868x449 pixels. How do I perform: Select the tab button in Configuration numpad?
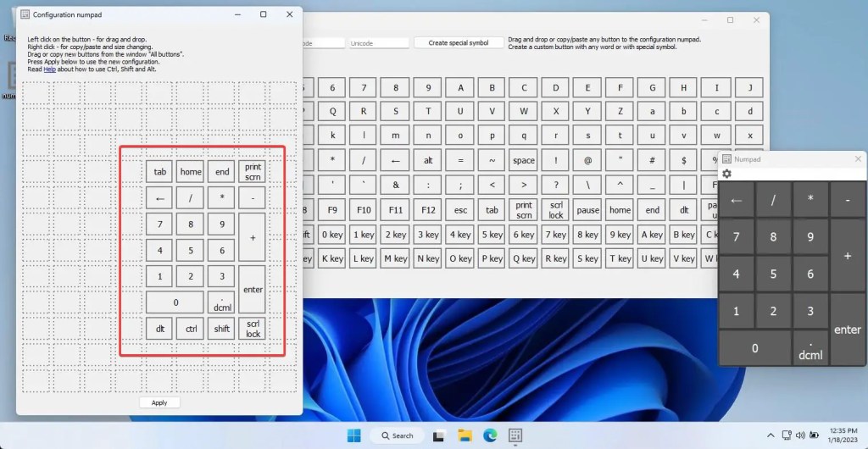(160, 171)
